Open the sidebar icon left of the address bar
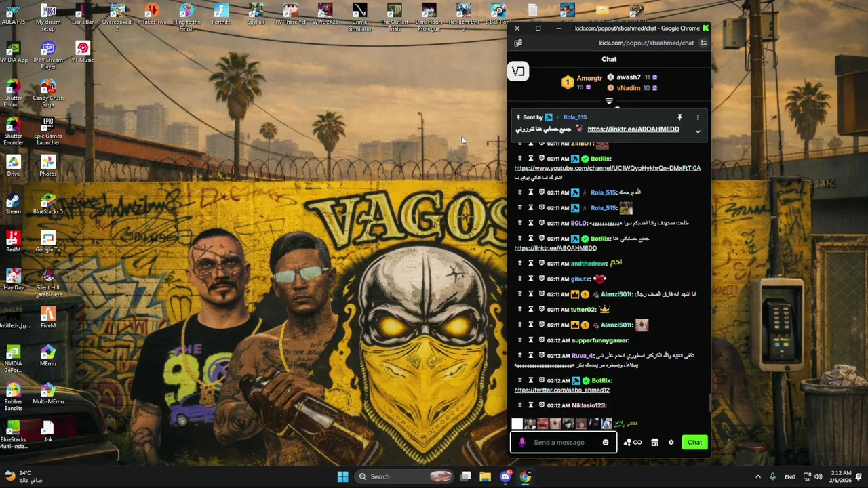 click(518, 43)
